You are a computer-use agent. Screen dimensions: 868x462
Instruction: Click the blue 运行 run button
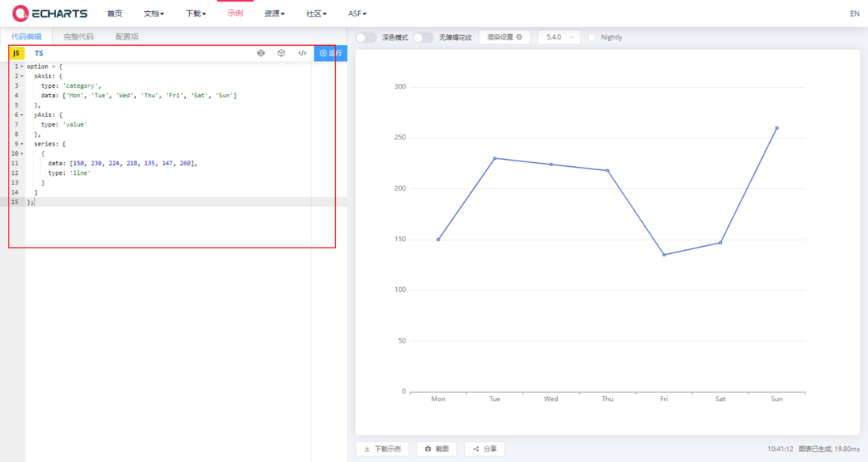(x=330, y=53)
